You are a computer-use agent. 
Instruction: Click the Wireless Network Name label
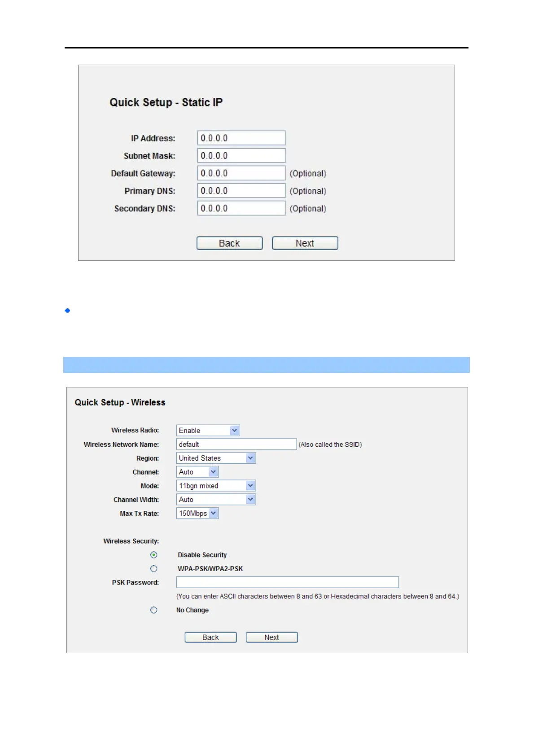121,444
